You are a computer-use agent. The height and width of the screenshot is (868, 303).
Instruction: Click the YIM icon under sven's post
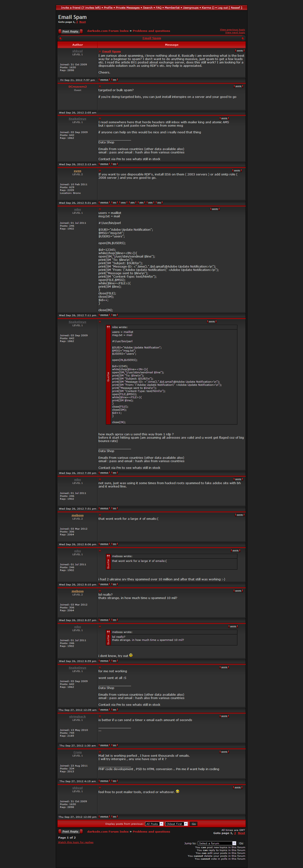click(141, 202)
